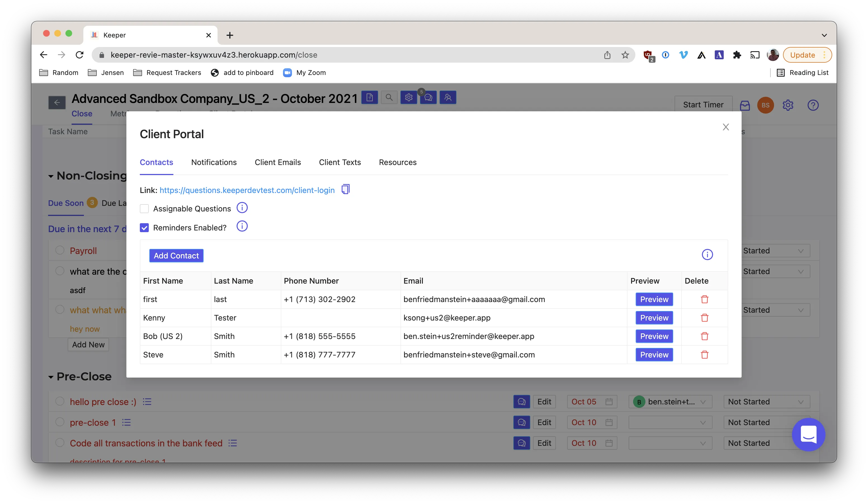The height and width of the screenshot is (504, 868).
Task: Collapse the Pre-Close section
Action: pyautogui.click(x=51, y=377)
